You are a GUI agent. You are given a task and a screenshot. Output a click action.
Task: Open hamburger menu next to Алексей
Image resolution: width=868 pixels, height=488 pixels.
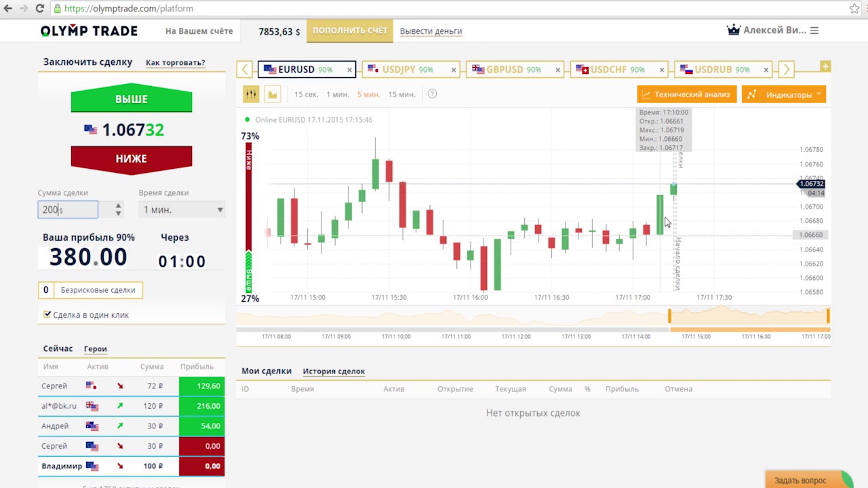coord(814,30)
